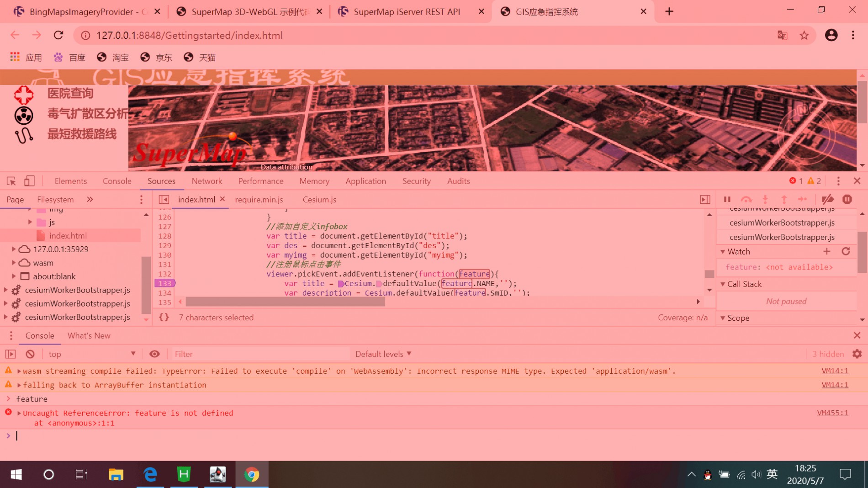
Task: Bookmark this page with star icon
Action: [804, 35]
